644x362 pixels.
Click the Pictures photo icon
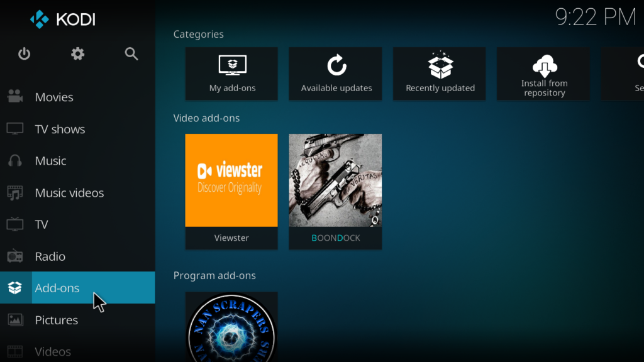point(15,320)
